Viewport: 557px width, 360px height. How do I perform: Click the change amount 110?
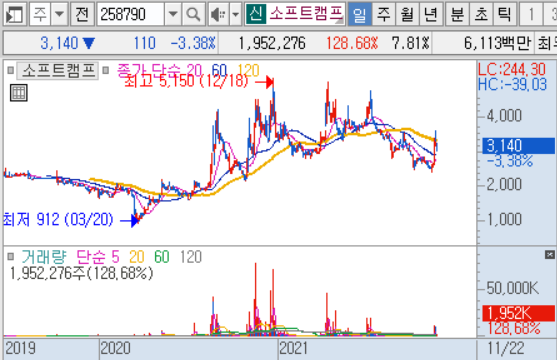coord(145,43)
